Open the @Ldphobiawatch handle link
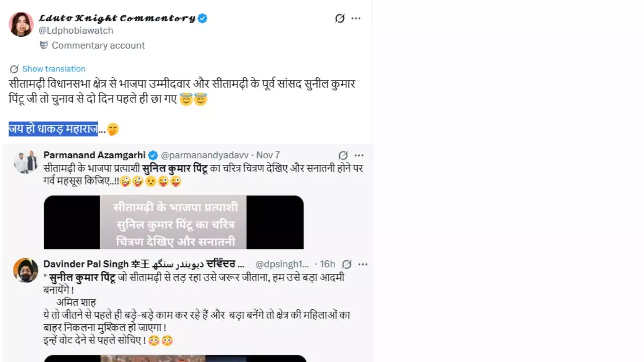 (x=76, y=31)
